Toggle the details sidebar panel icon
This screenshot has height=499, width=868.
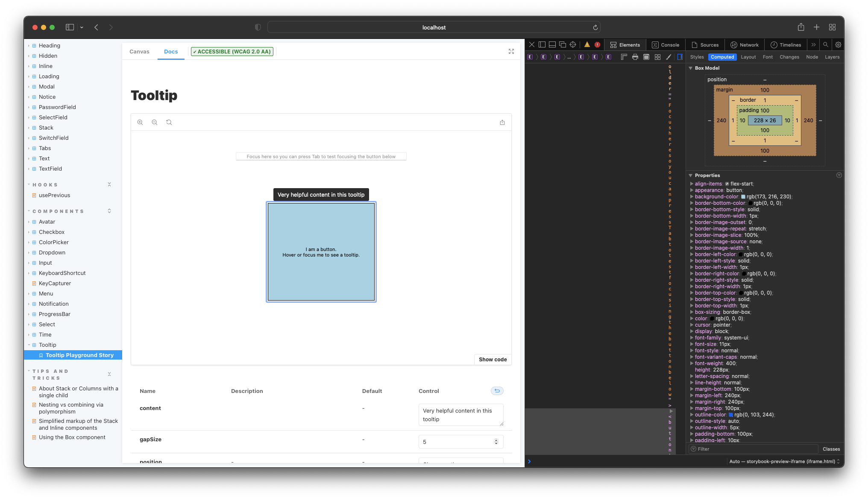click(680, 57)
